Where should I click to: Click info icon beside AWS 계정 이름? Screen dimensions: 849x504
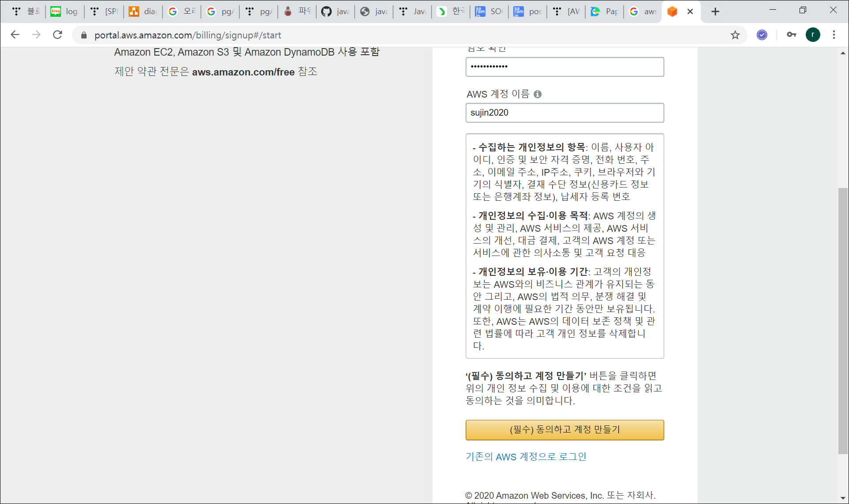(538, 94)
